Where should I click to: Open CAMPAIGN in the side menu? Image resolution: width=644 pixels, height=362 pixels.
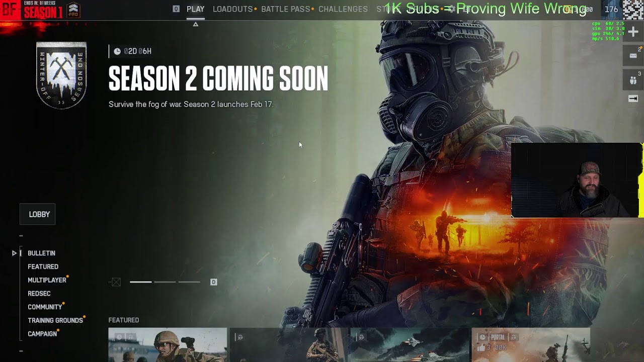[x=42, y=334]
